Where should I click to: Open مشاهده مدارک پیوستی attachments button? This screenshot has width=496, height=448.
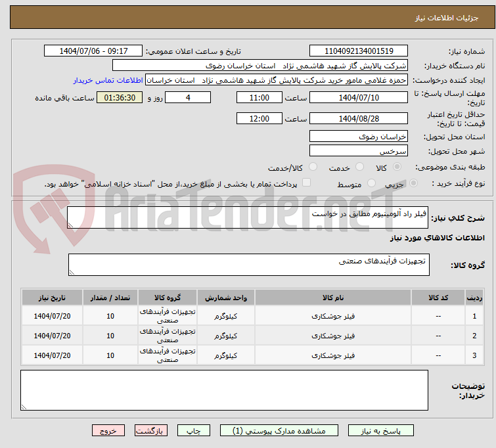point(279,431)
